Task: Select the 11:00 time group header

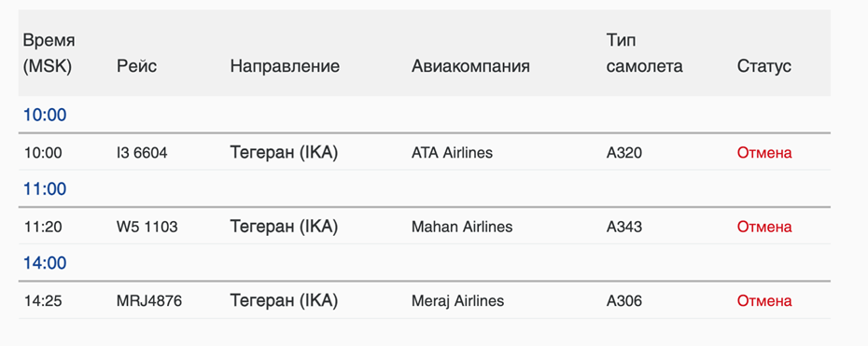Action: coord(44,189)
